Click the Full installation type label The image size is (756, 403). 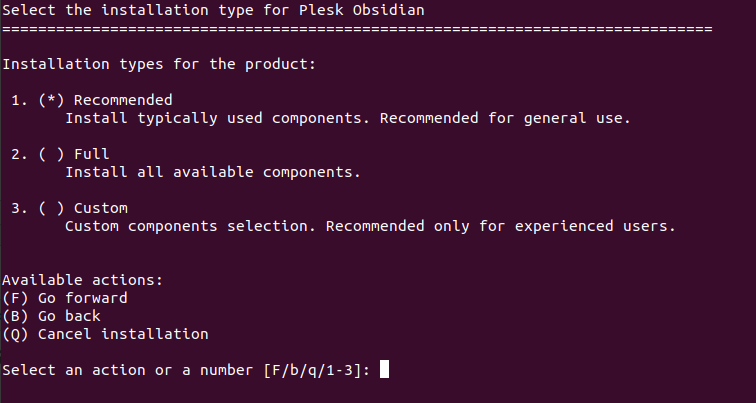click(91, 154)
